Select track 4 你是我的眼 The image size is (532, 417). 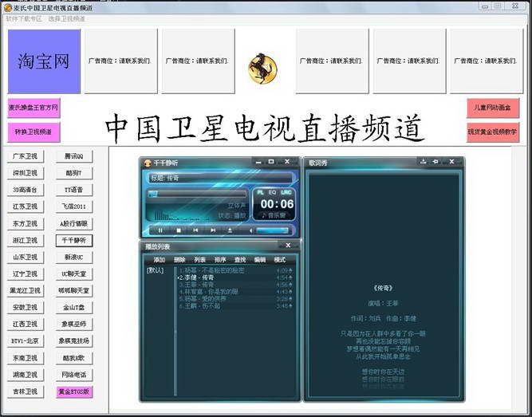pyautogui.click(x=234, y=292)
